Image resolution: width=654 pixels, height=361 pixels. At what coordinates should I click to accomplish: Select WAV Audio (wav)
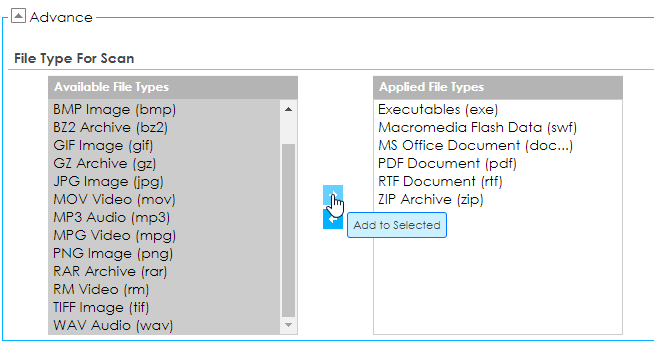(x=165, y=325)
